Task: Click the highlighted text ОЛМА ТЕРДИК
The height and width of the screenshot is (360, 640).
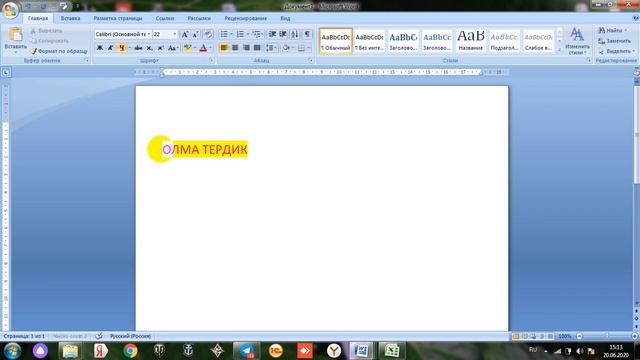Action: click(x=205, y=150)
